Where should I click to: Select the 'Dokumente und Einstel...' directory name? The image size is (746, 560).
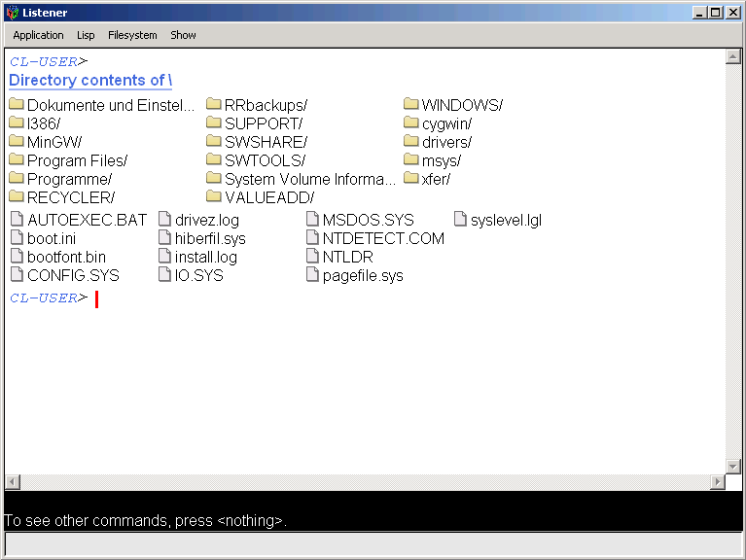pyautogui.click(x=111, y=105)
